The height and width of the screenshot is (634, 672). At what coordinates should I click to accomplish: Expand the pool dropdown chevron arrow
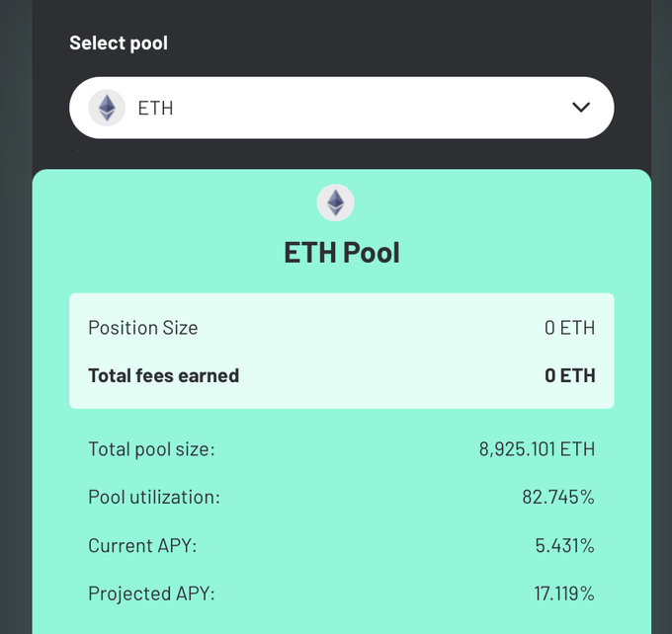[581, 107]
